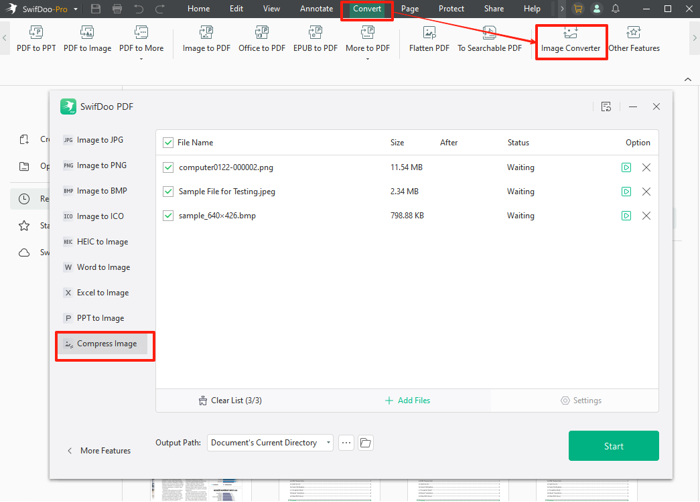Open output folder icon
The image size is (700, 502).
[366, 443]
